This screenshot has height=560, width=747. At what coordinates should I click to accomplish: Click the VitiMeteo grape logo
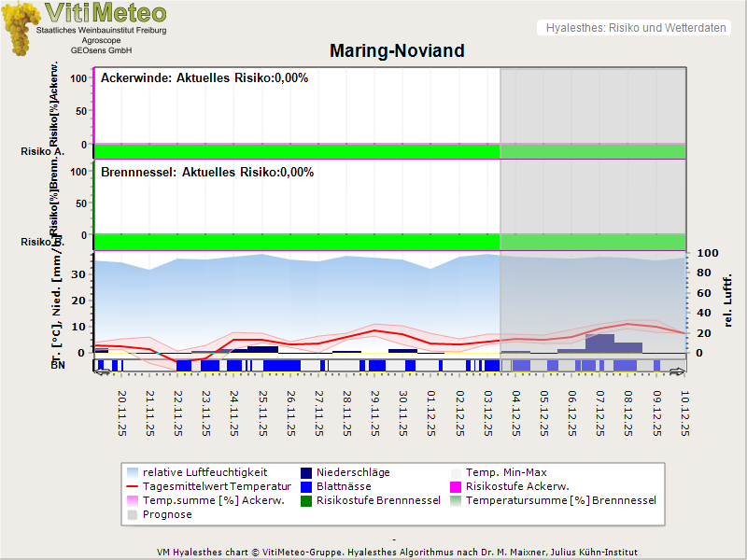[x=22, y=30]
